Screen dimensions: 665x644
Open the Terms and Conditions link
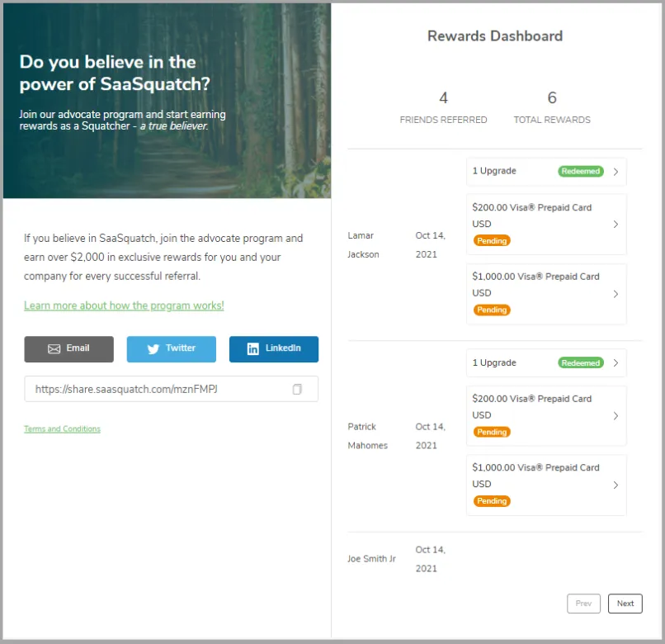coord(63,429)
